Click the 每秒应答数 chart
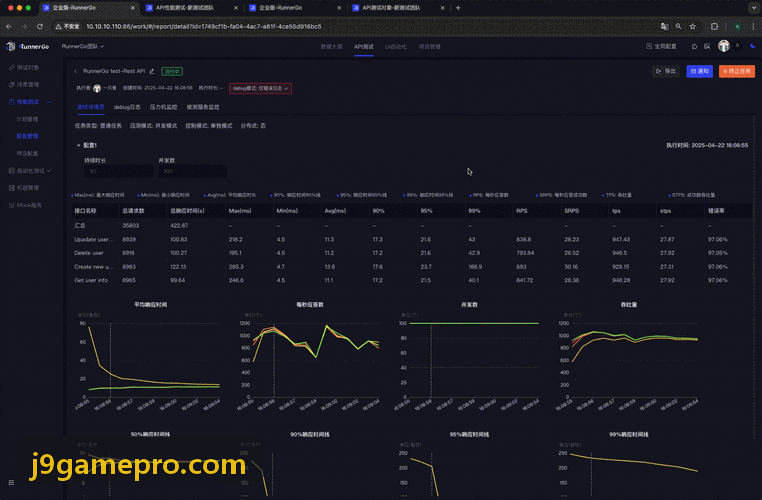This screenshot has width=762, height=500. pos(310,360)
